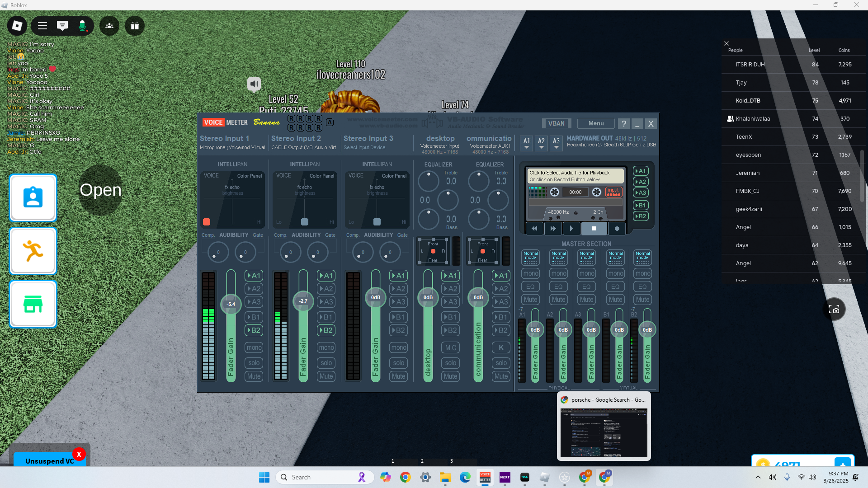
Task: Click the VBAN button
Action: point(556,123)
